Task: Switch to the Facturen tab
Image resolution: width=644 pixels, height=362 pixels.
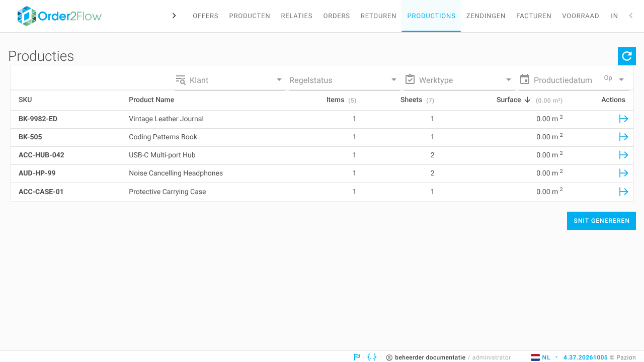Action: (x=534, y=16)
